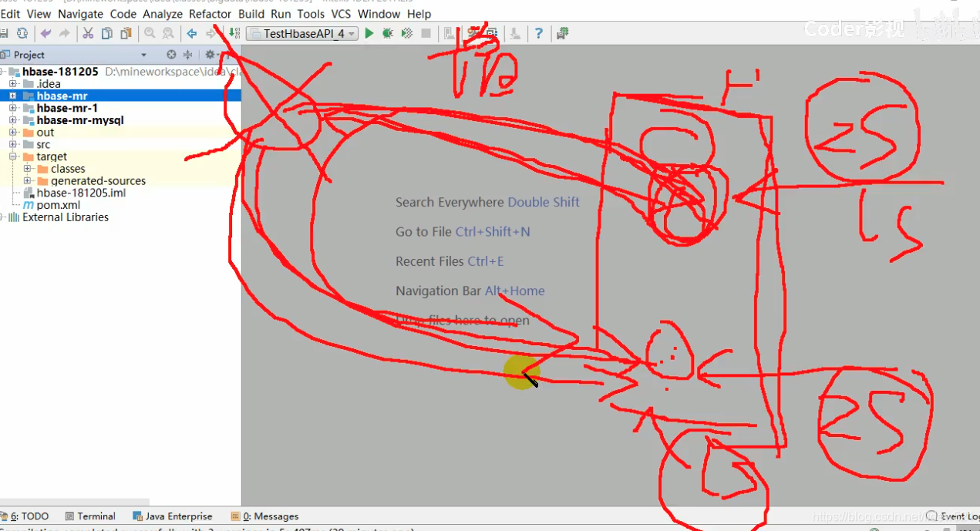Open the Code menu
Viewport: 980px width, 531px height.
pyautogui.click(x=123, y=14)
